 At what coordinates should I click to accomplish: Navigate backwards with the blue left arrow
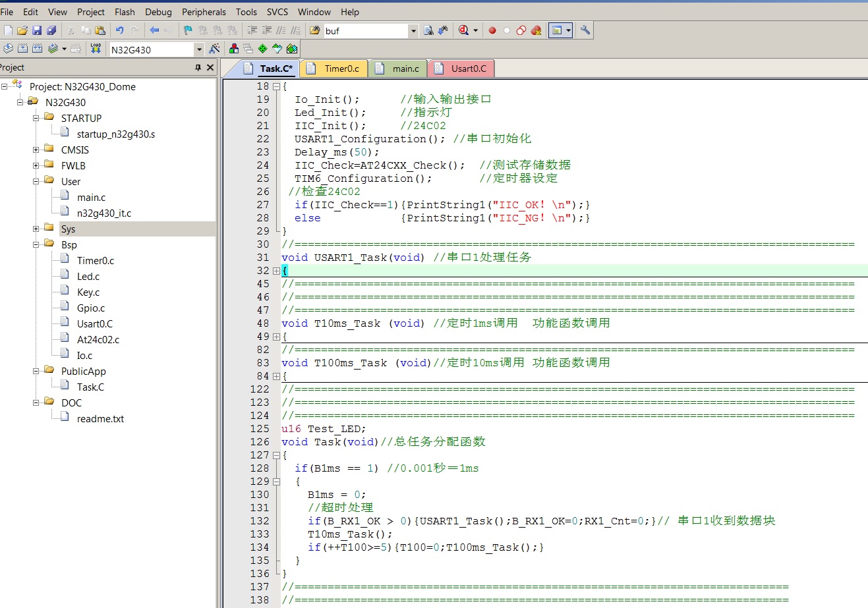coord(154,30)
